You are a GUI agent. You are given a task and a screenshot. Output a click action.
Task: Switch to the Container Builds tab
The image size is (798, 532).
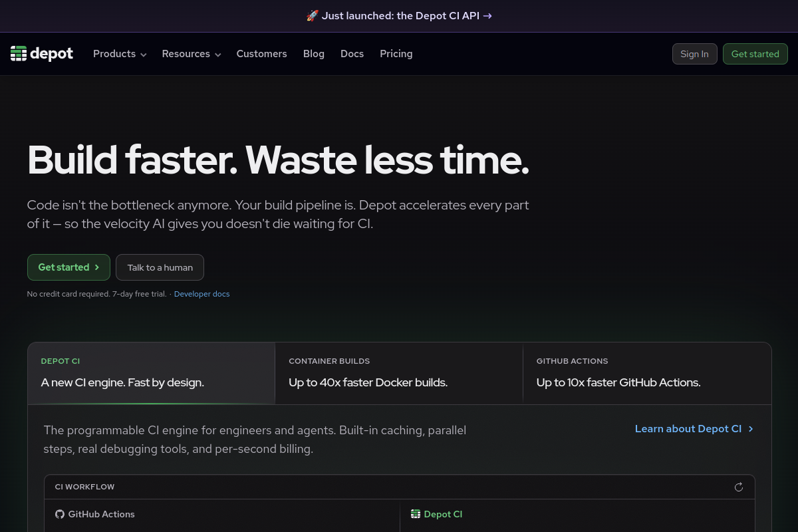tap(399, 373)
